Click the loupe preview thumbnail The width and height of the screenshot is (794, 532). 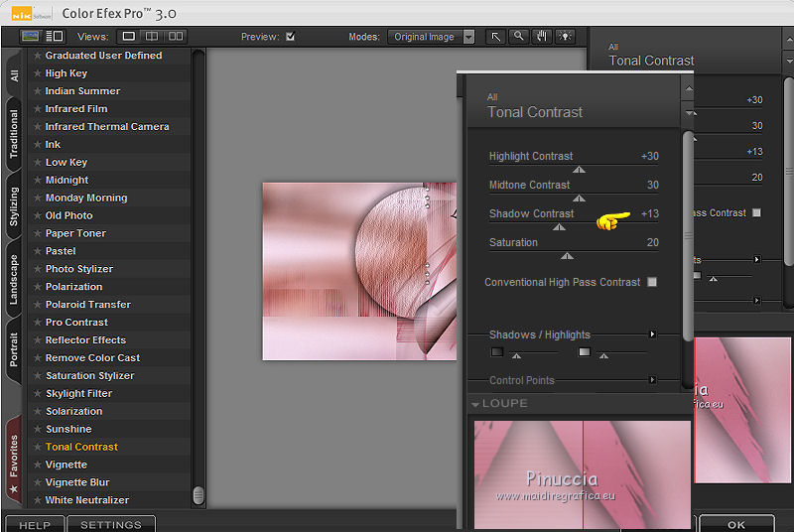[x=583, y=473]
